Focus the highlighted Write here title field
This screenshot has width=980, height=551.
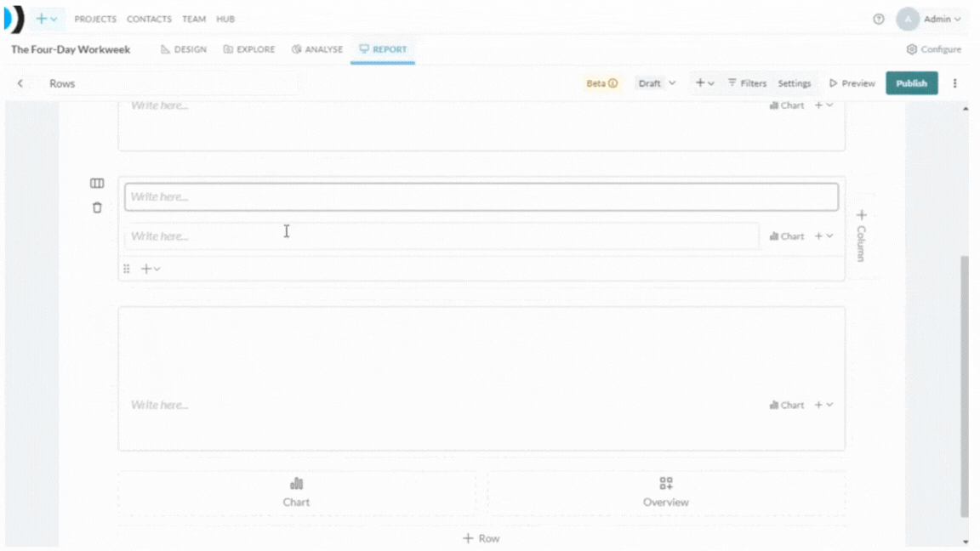tap(481, 196)
